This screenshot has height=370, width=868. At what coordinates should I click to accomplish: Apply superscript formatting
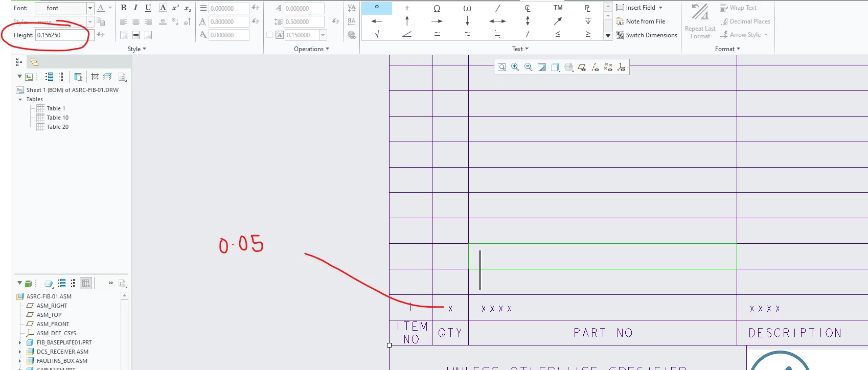175,8
